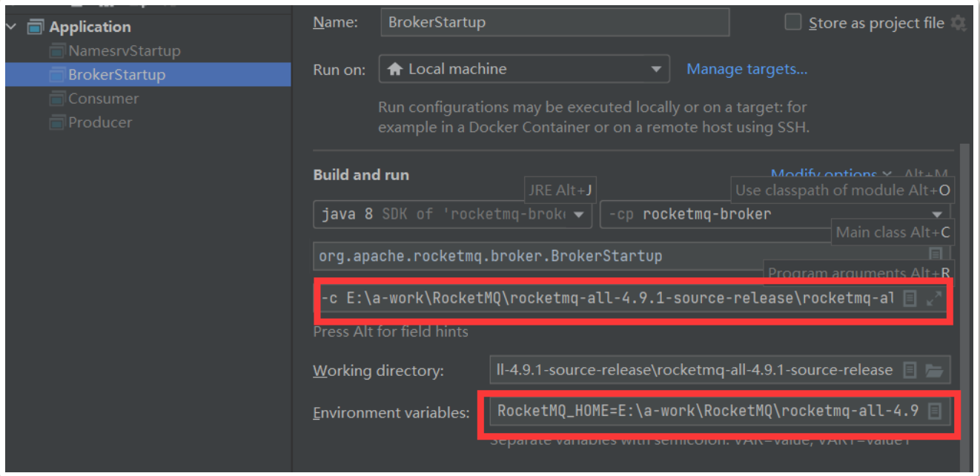Viewport: 980px width, 476px height.
Task: Click the working directory folder browse icon
Action: click(934, 370)
